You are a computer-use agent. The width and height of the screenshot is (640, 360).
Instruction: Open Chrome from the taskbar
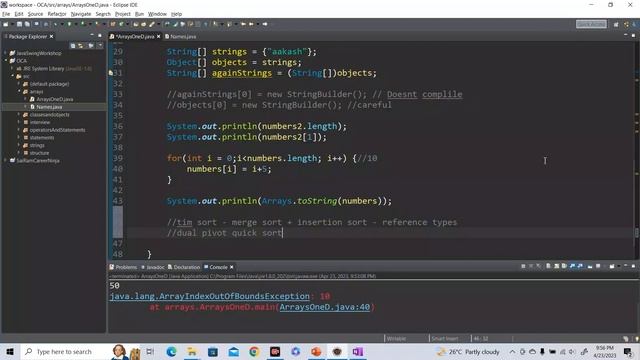[x=254, y=351]
